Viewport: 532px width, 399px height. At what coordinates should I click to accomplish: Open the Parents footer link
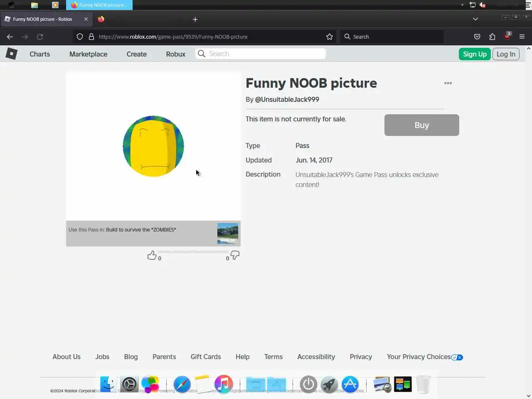click(164, 357)
